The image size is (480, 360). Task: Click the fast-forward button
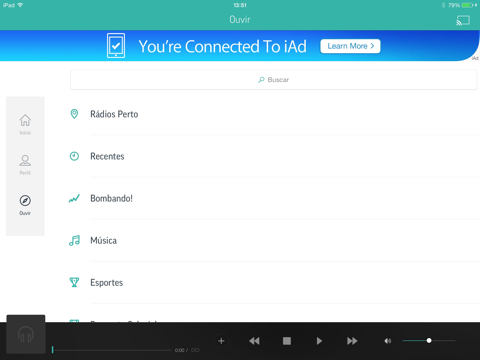(352, 341)
